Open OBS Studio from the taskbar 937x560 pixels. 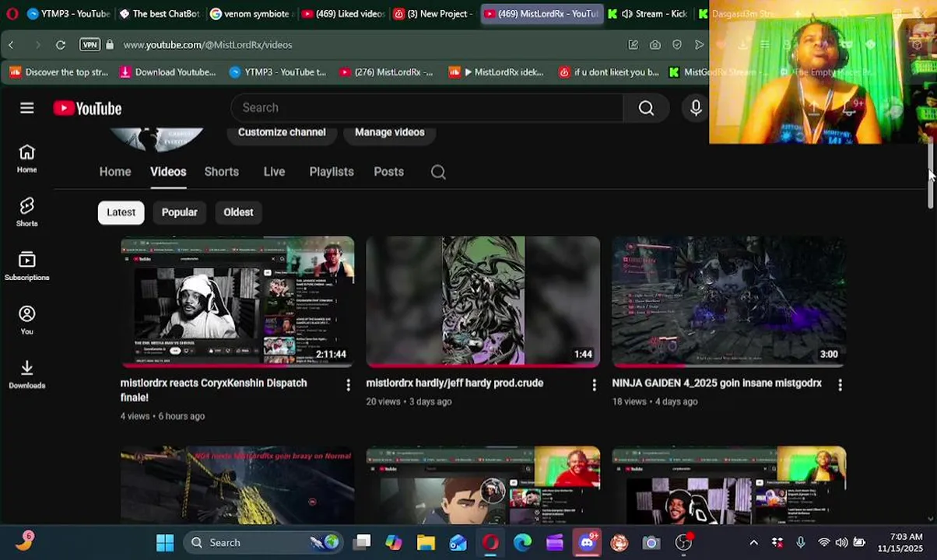coord(683,543)
